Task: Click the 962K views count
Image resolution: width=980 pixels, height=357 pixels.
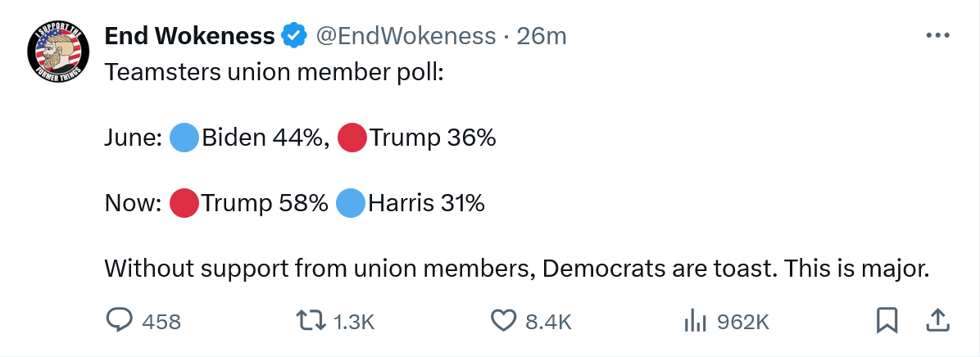Action: (x=742, y=322)
